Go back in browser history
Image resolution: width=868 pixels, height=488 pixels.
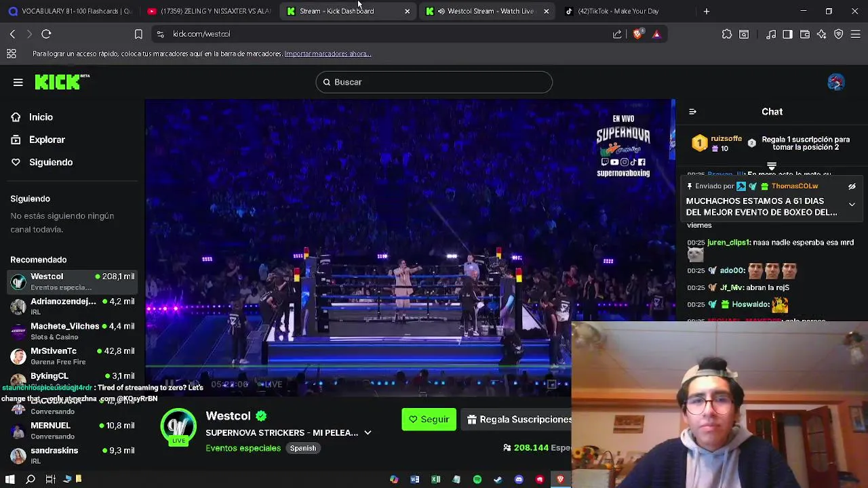(x=12, y=34)
